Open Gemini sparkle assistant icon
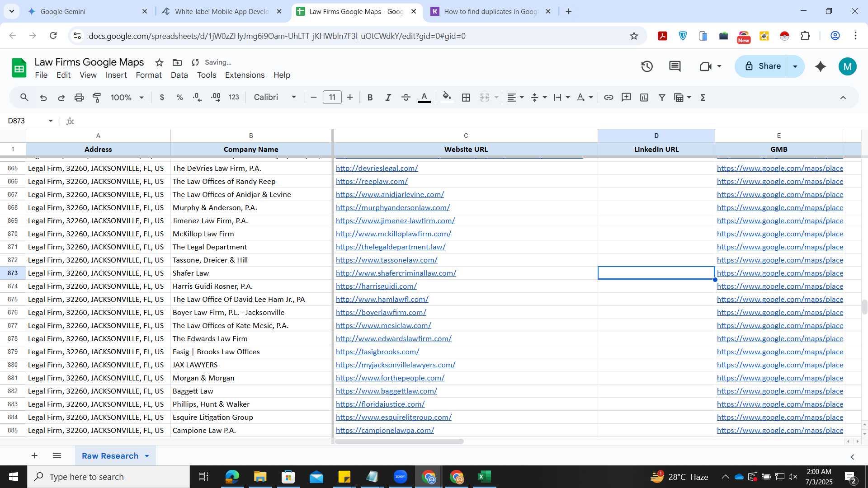The width and height of the screenshot is (868, 488). click(x=821, y=66)
